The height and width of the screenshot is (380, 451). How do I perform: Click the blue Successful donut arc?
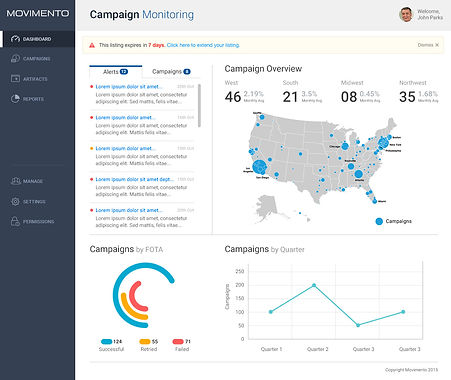coord(116,295)
